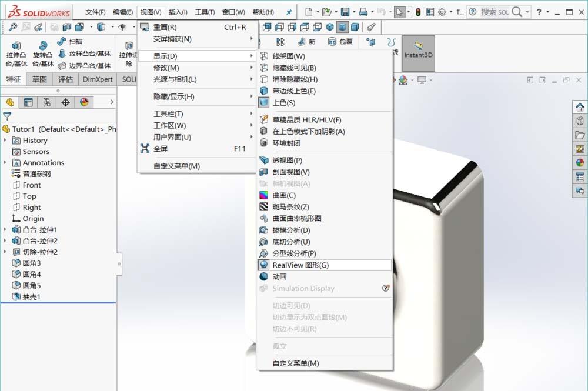
Task: Expand the History folder in feature tree
Action: click(6, 140)
